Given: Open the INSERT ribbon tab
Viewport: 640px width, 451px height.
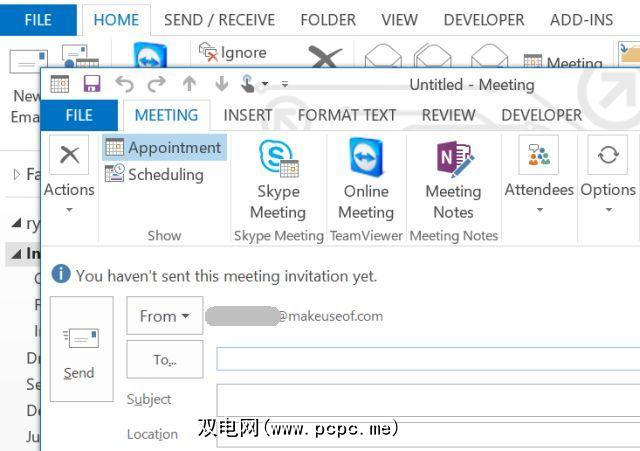Looking at the screenshot, I should click(x=248, y=115).
